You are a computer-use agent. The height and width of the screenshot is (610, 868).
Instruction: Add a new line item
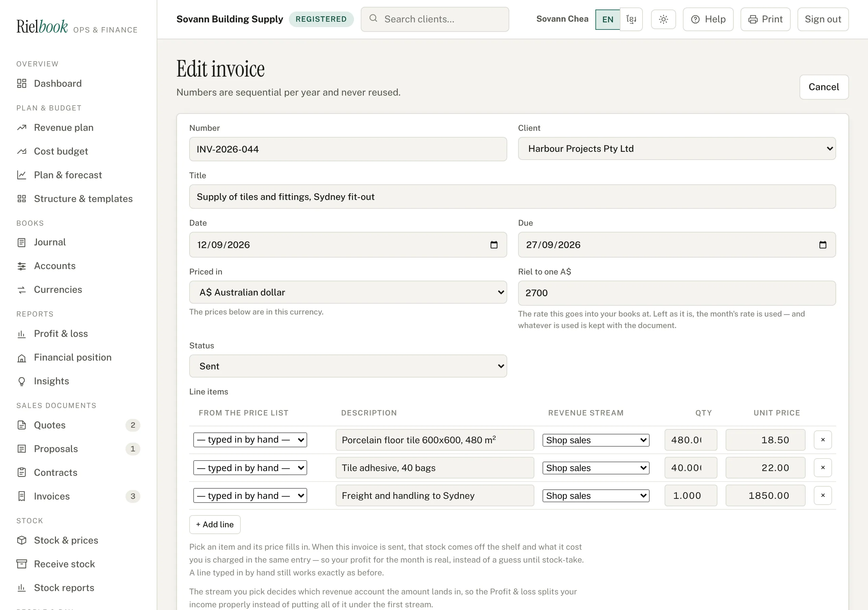point(215,525)
